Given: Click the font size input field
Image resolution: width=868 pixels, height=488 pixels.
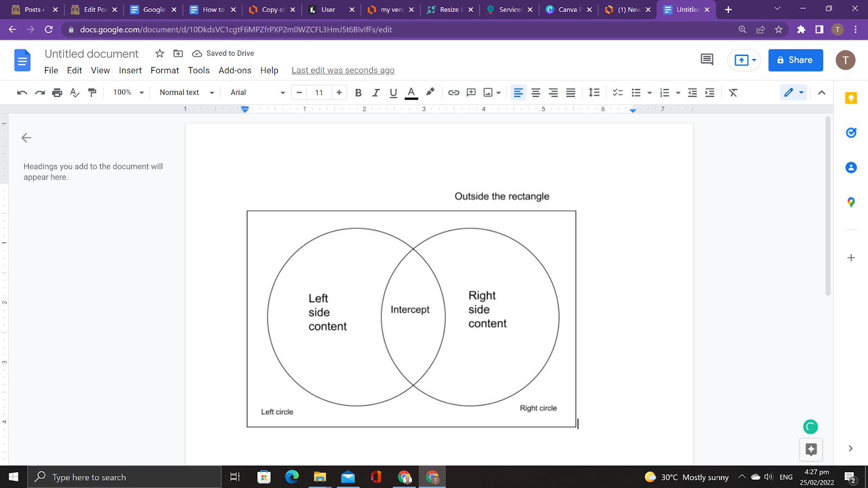Looking at the screenshot, I should (319, 93).
